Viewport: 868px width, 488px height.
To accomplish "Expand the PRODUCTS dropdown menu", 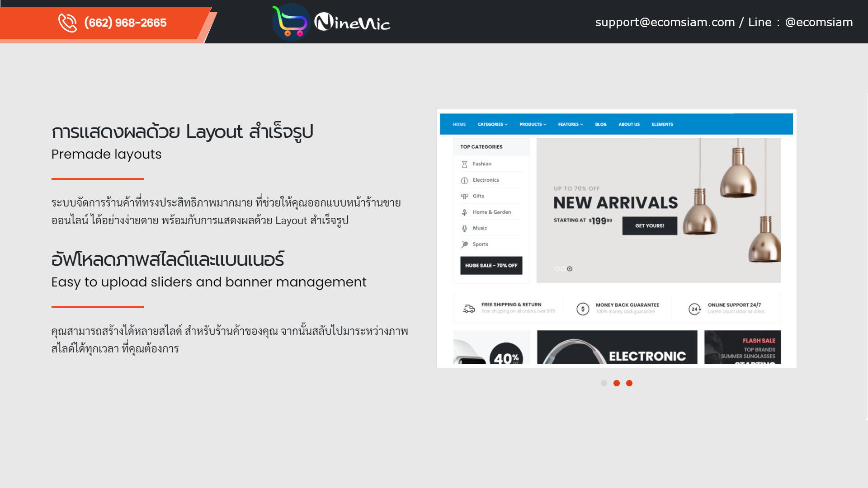I will 533,124.
